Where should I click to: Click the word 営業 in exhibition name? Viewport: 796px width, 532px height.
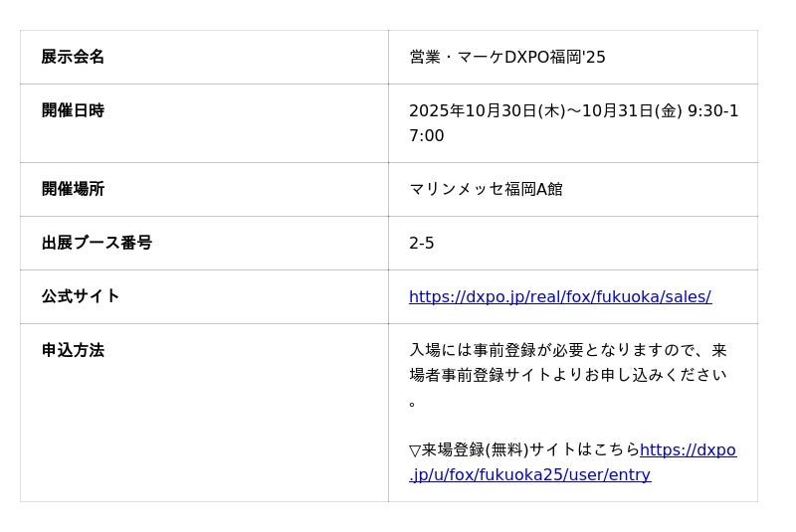[x=425, y=57]
